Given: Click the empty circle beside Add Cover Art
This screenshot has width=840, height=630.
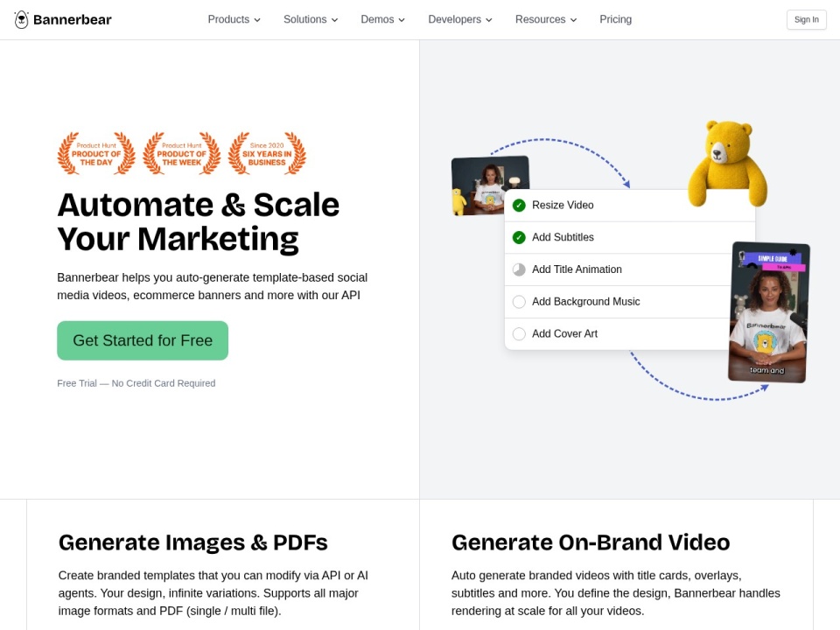Looking at the screenshot, I should click(x=519, y=333).
